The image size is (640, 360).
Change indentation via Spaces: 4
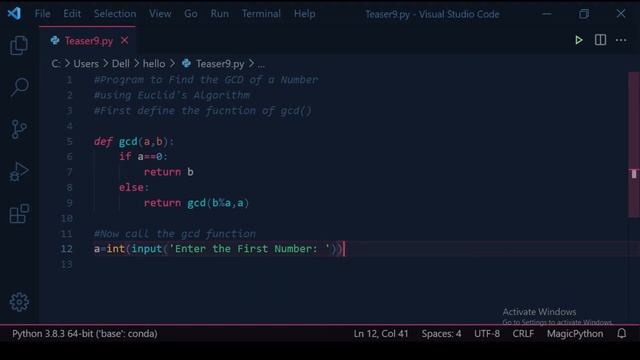pyautogui.click(x=441, y=333)
